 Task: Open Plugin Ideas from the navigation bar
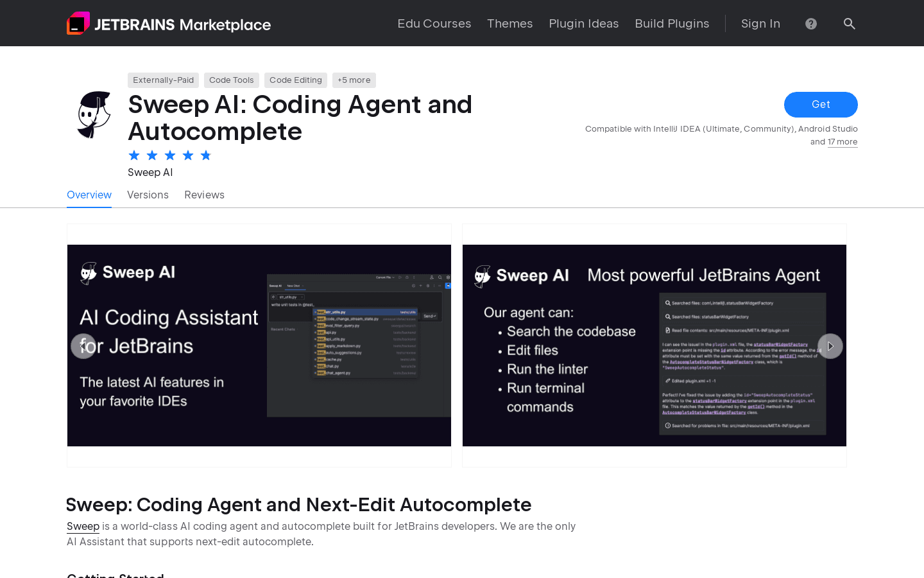(583, 23)
